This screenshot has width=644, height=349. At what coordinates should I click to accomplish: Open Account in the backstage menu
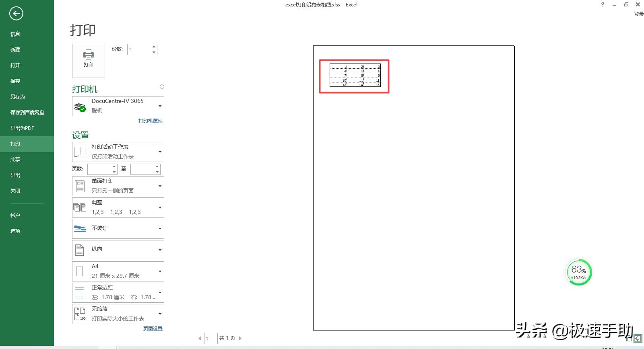point(27,216)
